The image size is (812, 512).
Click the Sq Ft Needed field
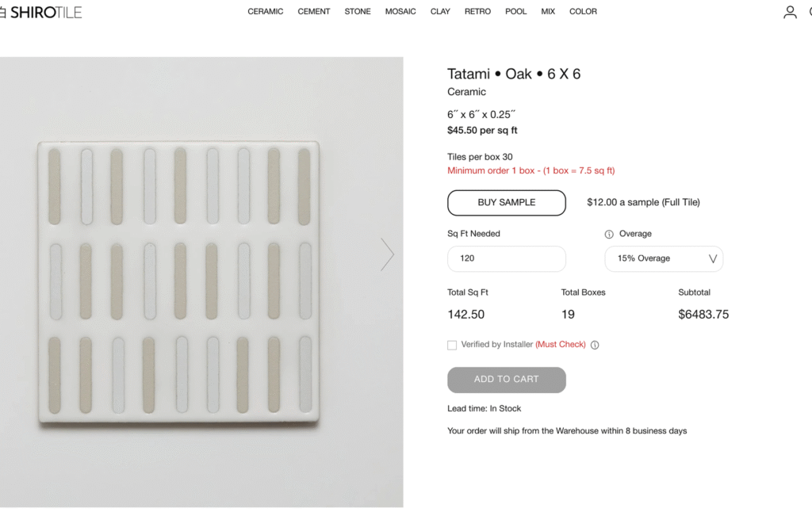click(506, 258)
